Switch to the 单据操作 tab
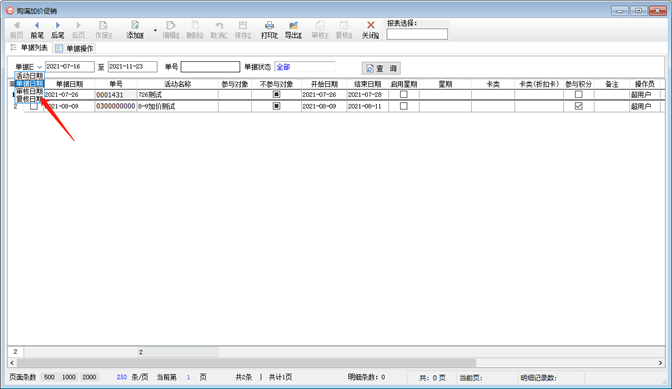Image resolution: width=672 pixels, height=389 pixels. tap(74, 48)
